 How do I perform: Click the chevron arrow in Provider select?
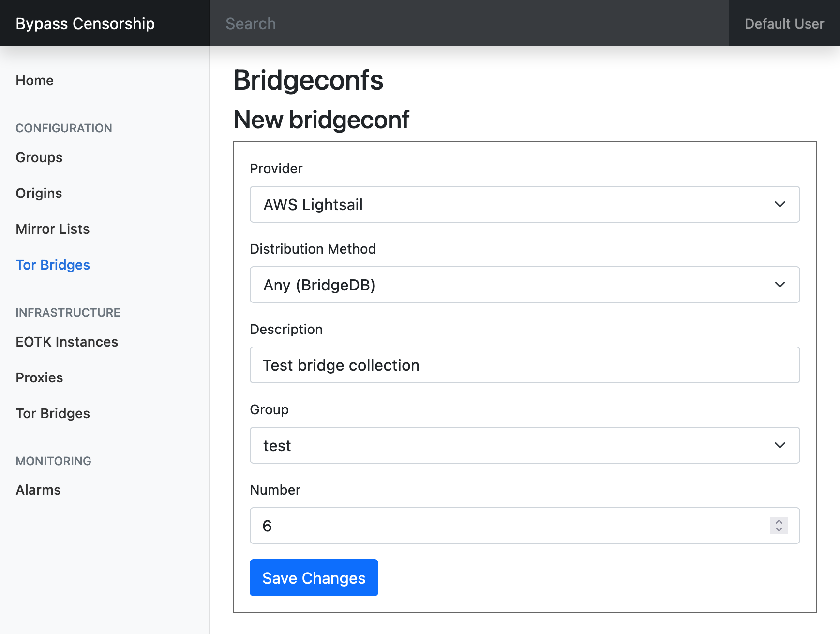(780, 204)
